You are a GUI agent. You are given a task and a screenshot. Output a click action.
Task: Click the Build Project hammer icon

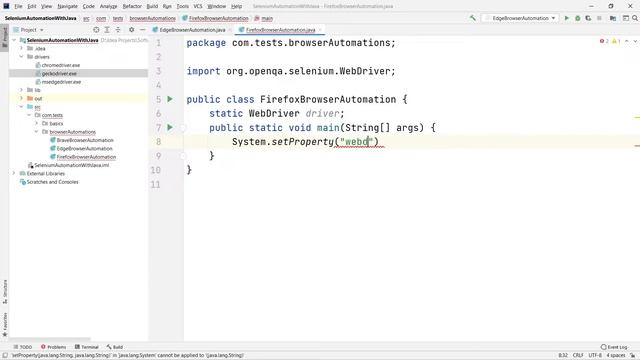pos(473,18)
